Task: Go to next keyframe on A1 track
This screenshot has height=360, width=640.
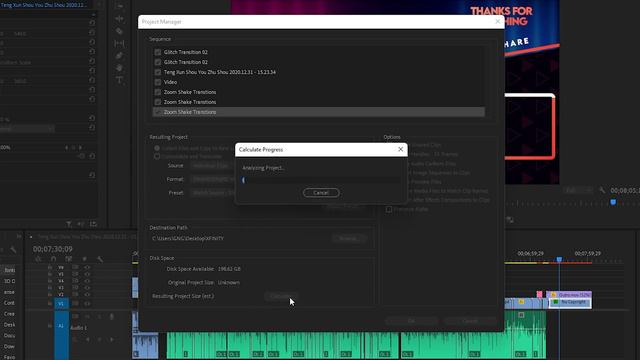Action: [111, 339]
